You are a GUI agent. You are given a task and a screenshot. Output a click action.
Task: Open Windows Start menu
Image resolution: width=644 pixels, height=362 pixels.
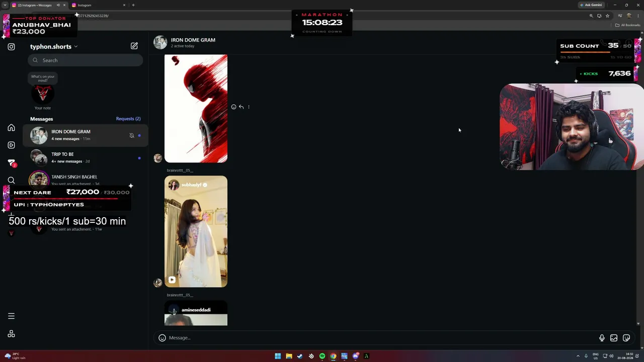point(278,356)
